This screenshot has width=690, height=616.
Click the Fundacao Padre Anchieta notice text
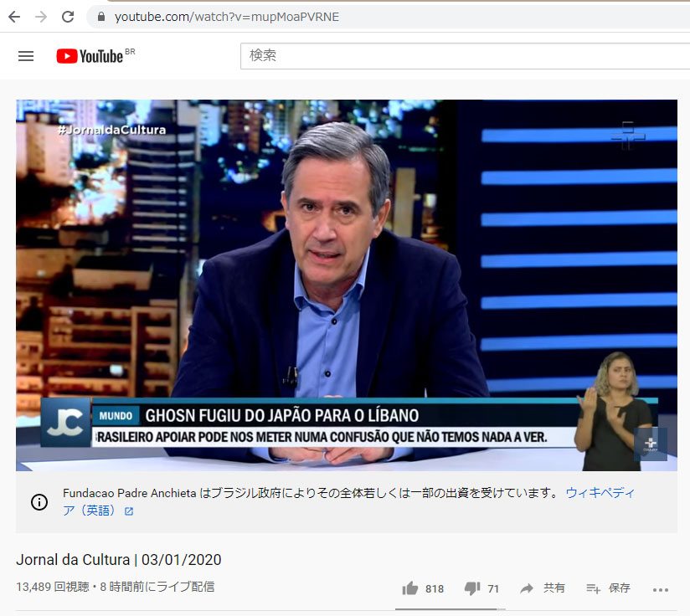pyautogui.click(x=312, y=493)
